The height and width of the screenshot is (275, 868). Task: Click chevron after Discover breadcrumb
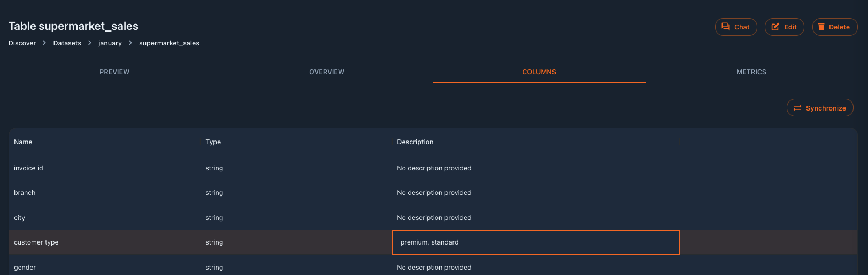pos(44,43)
